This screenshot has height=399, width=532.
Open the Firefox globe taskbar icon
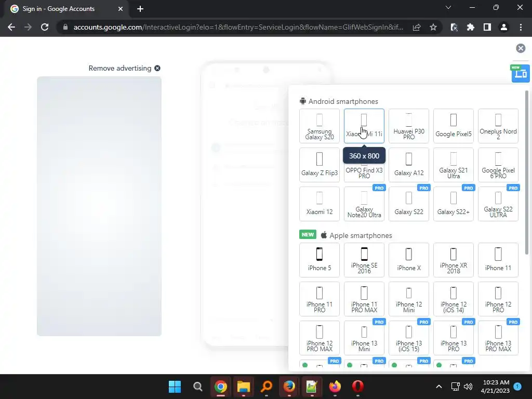click(x=289, y=387)
